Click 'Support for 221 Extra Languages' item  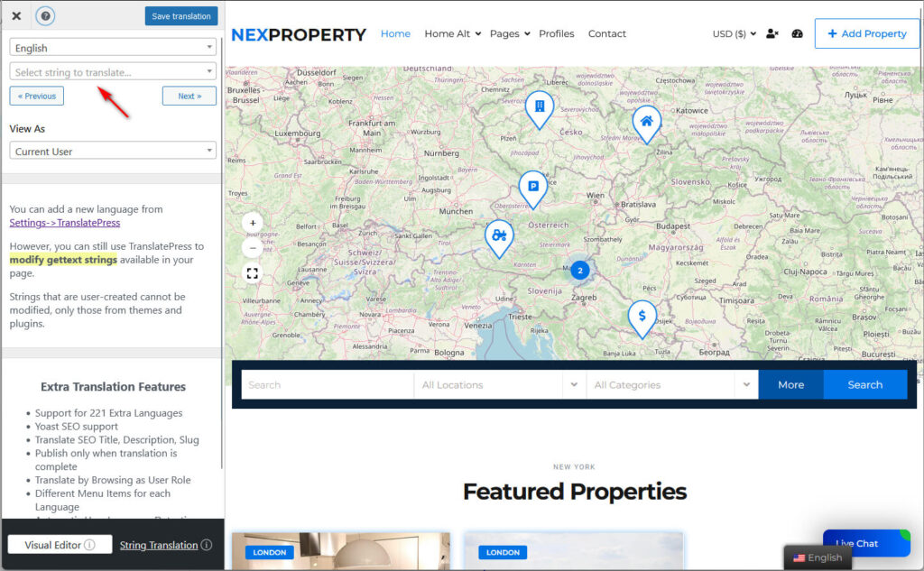(x=108, y=413)
